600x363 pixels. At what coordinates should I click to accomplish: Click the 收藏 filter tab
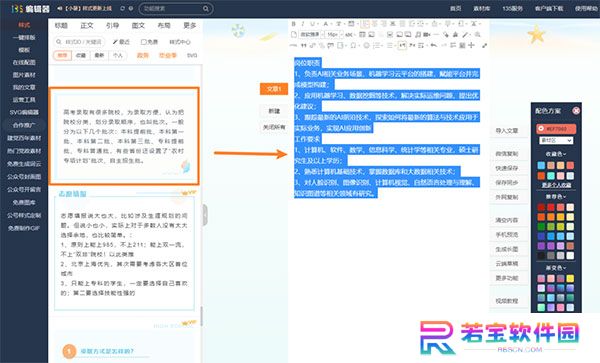[x=80, y=55]
